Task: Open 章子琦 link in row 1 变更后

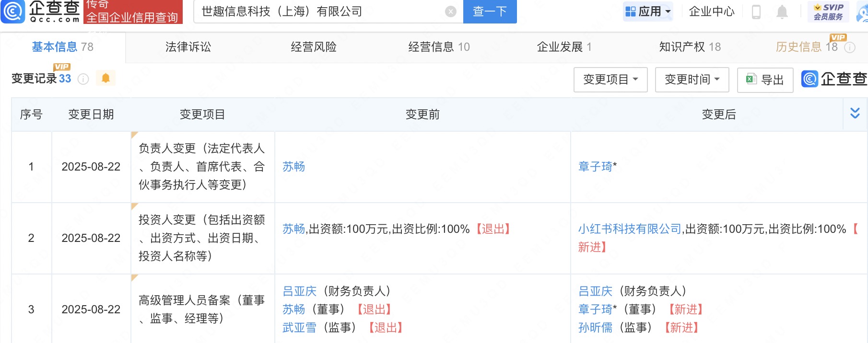Action: [596, 167]
